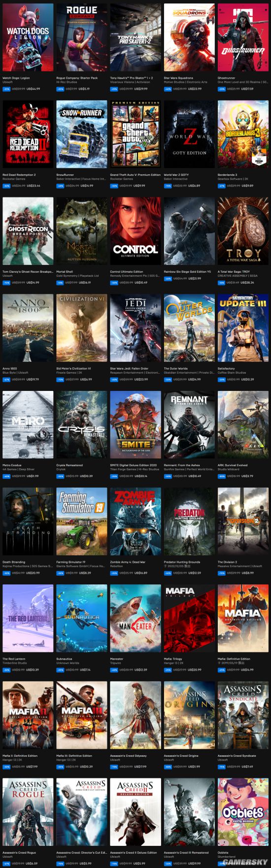Viewport: 271px width, 868px height.
Task: Click the 'Subnautica' title text
Action: 64,659
